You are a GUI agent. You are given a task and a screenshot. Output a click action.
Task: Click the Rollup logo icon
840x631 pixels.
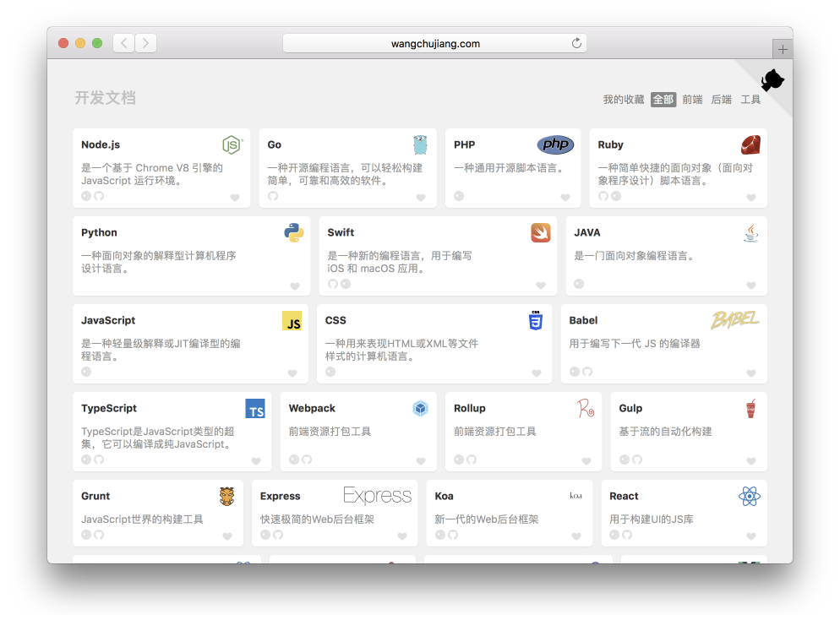tap(586, 408)
